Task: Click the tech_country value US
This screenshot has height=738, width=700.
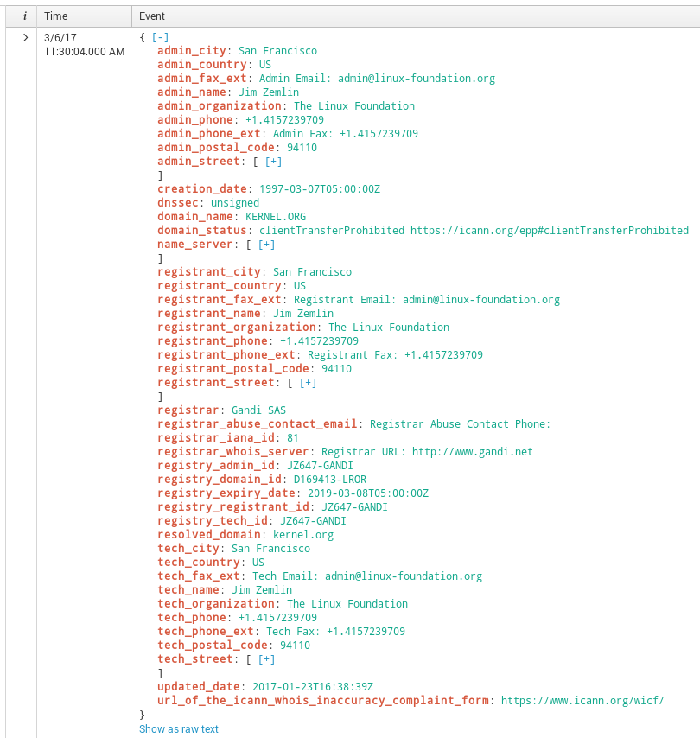Action: 258,563
